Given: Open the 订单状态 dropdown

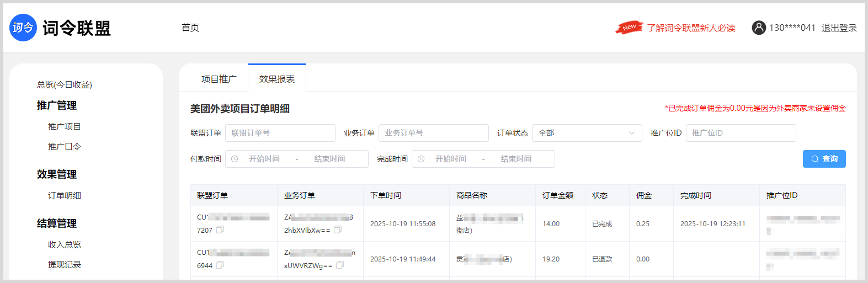Looking at the screenshot, I should pos(587,133).
